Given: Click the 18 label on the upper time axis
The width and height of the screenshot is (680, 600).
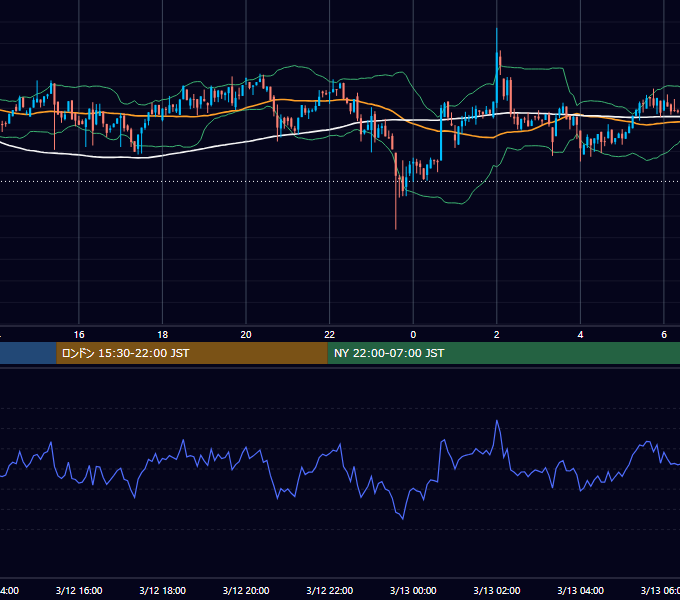Looking at the screenshot, I should pos(163,335).
